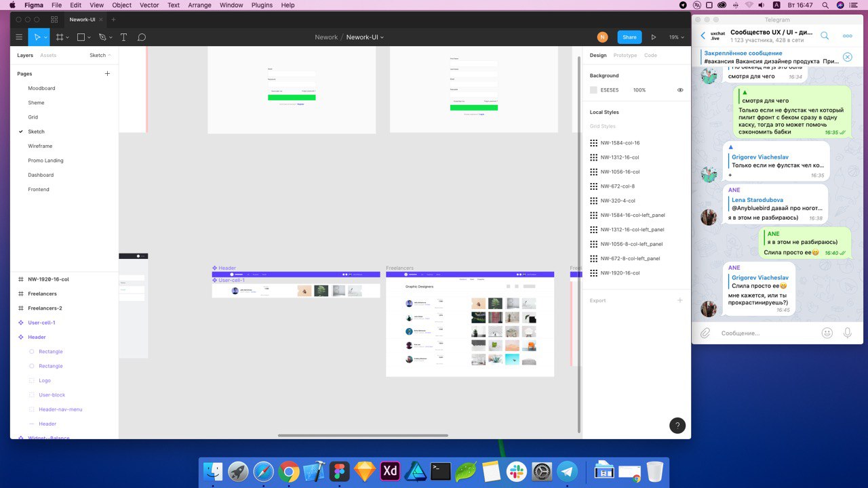Select NW-1056-8-col-left_panel grid style
This screenshot has height=488, width=868.
click(633, 244)
